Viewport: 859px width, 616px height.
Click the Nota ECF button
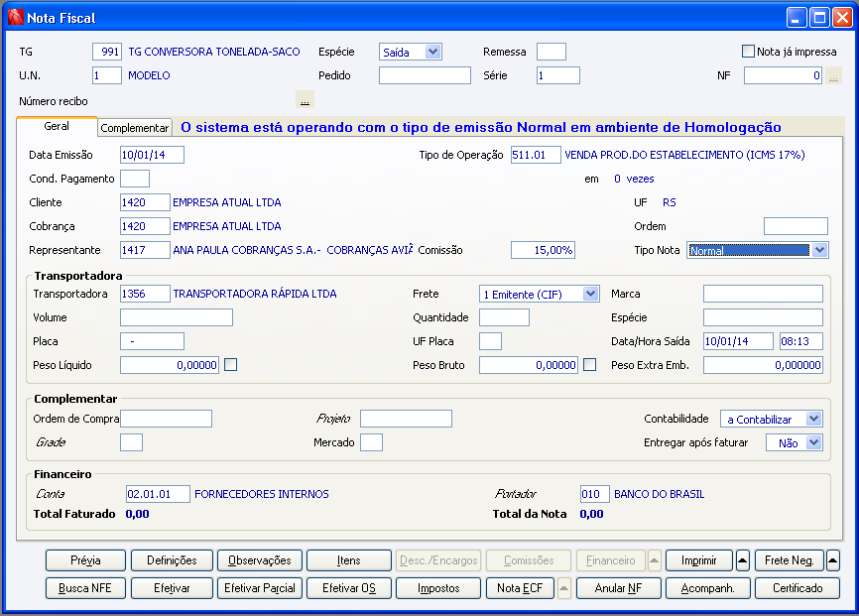520,588
